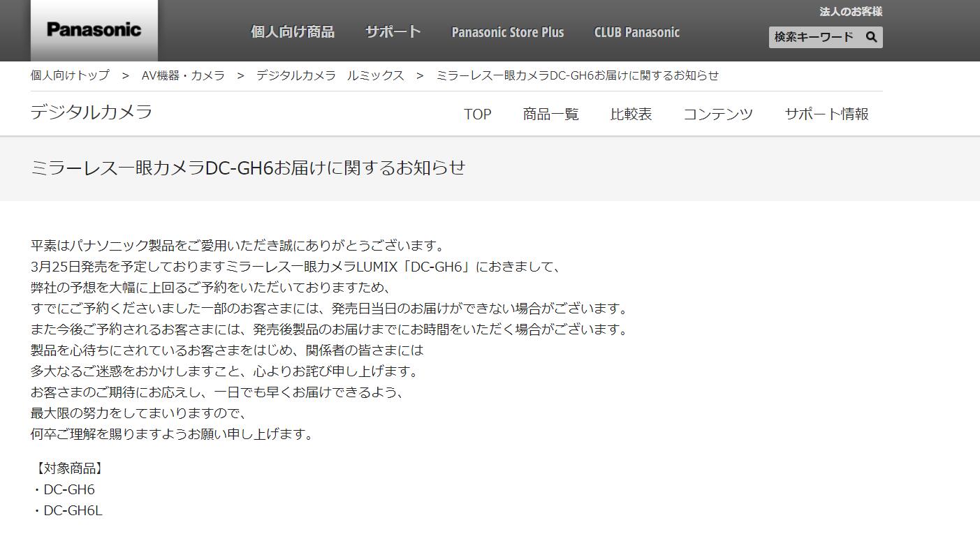The image size is (980, 548).
Task: Open 個人向けトップ breadcrumb
Action: pyautogui.click(x=70, y=75)
